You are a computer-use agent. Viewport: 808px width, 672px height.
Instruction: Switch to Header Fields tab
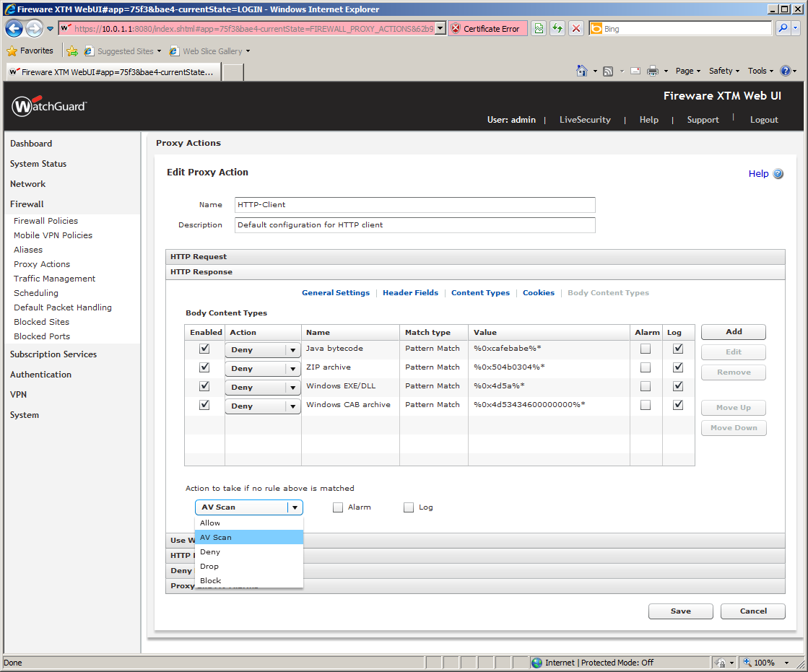tap(410, 292)
